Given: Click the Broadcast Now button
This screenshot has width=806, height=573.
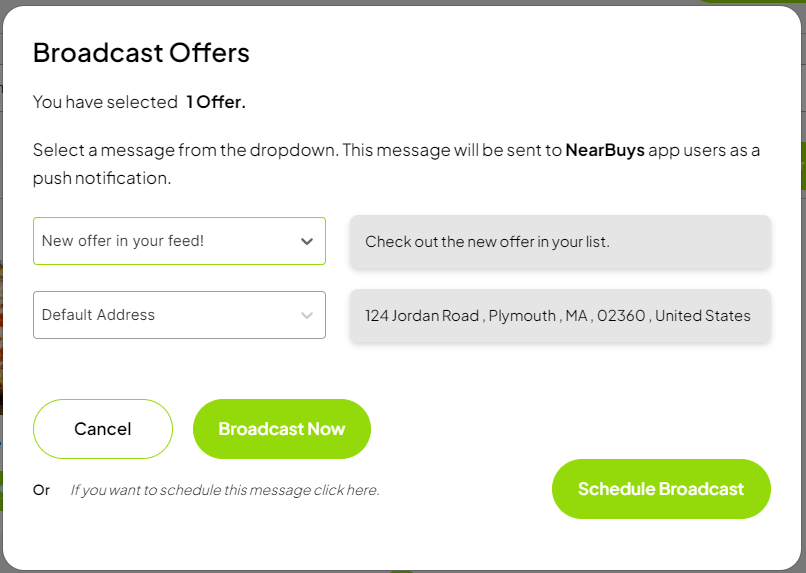Looking at the screenshot, I should tap(282, 429).
